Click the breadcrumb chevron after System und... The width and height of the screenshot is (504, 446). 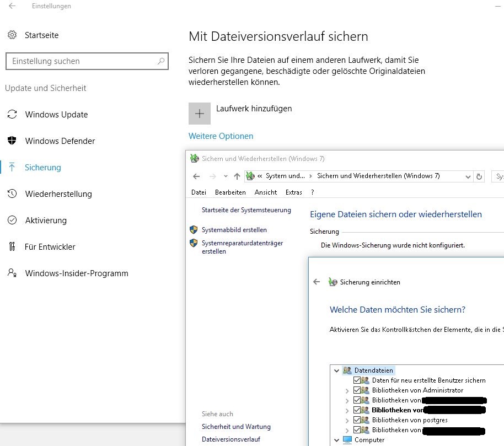(310, 176)
